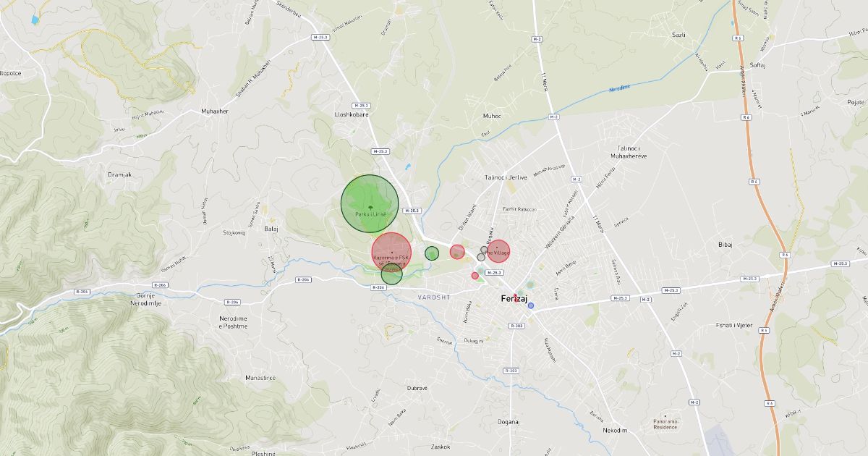Click the large green Parku i Lirisë circle
This screenshot has width=868, height=456.
coord(370,203)
